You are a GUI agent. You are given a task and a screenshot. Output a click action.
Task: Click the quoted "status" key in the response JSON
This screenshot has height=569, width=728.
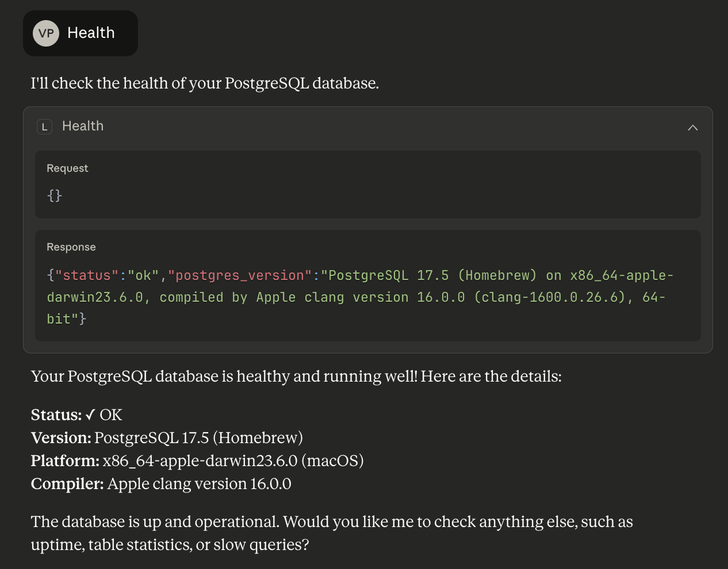(86, 275)
